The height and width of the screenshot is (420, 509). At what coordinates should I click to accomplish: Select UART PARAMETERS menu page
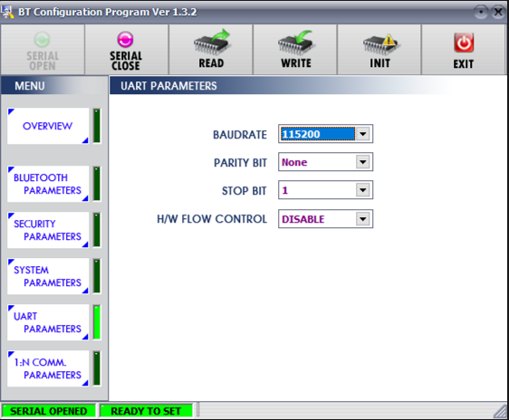click(x=48, y=322)
